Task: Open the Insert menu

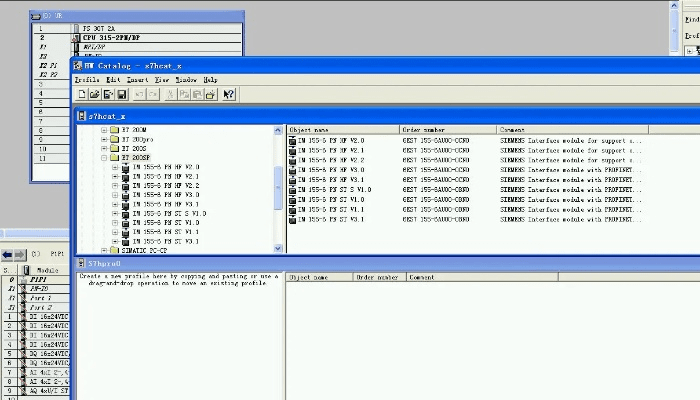Action: pos(137,79)
